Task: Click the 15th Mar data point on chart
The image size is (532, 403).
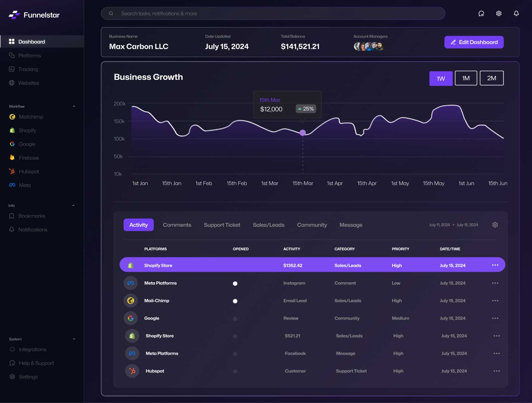Action: tap(303, 133)
